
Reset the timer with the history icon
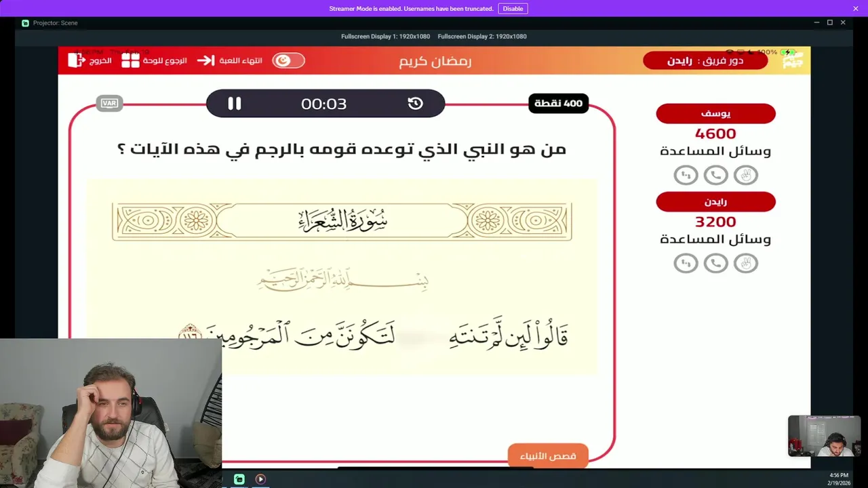(x=415, y=104)
